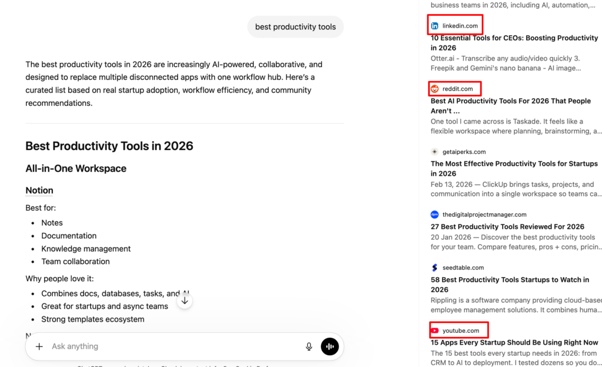This screenshot has height=367, width=602.
Task: Click the getaiperks.com domain label
Action: point(464,152)
